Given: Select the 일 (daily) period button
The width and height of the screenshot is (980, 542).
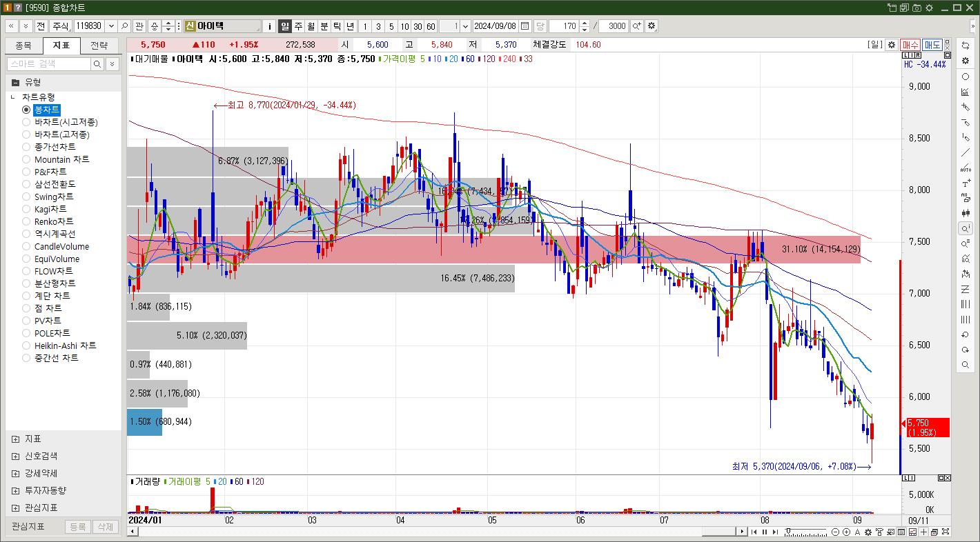Looking at the screenshot, I should 284,26.
